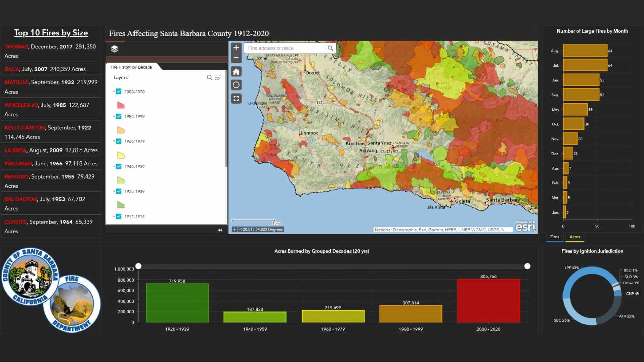The width and height of the screenshot is (644, 362).
Task: Click the THOMAS fire in the top 10 list
Action: pyautogui.click(x=16, y=47)
